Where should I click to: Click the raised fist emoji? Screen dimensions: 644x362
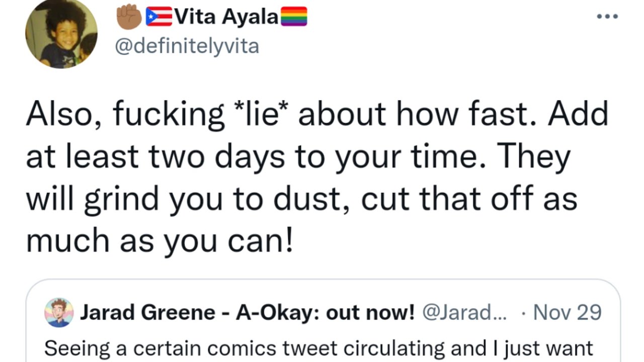129,17
